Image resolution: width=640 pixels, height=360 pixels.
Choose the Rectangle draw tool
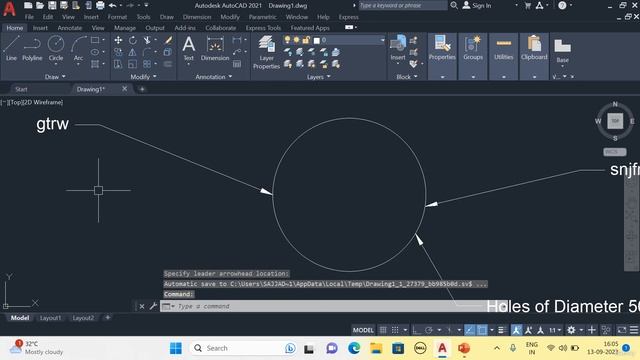[95, 40]
